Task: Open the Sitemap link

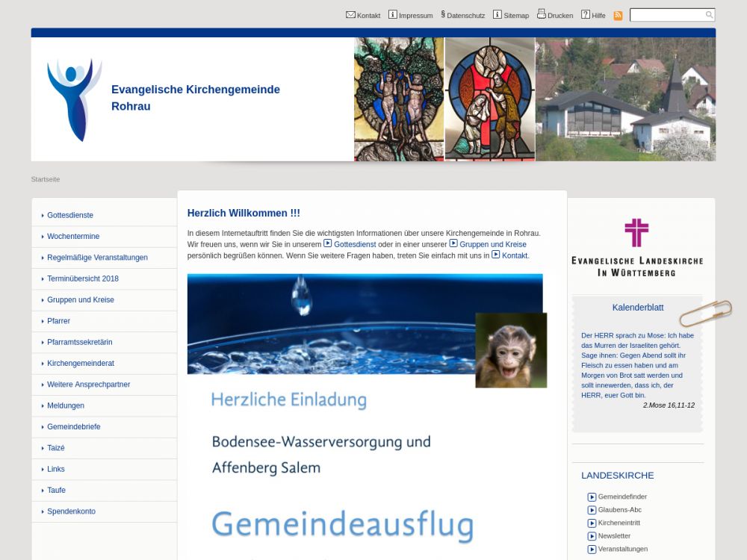Action: click(x=515, y=16)
